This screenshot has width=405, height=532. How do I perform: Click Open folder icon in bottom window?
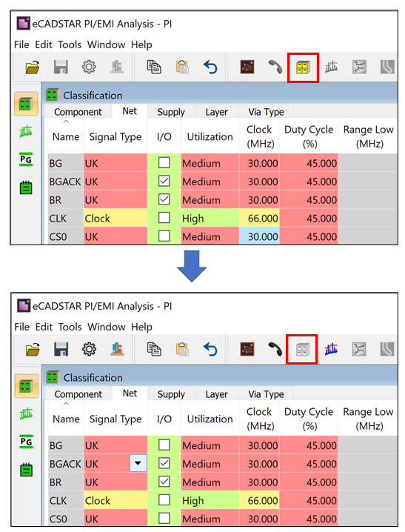tap(33, 350)
